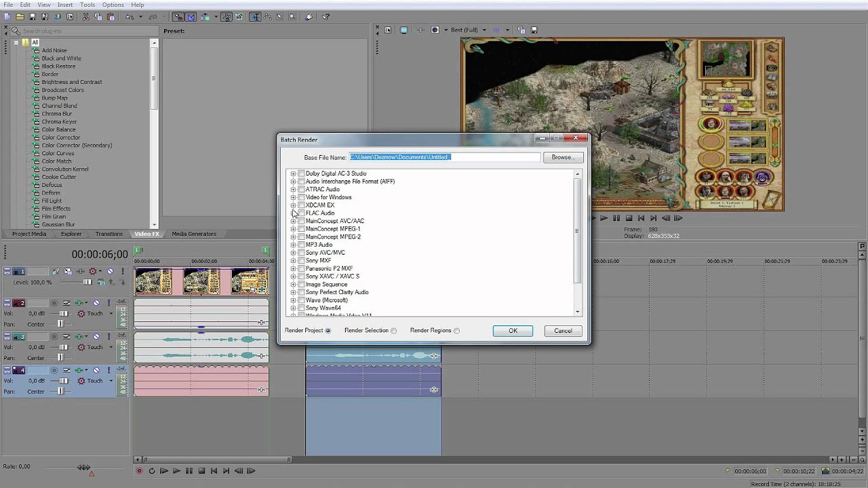Expand the Sony AVC/MVC format node

coord(293,253)
